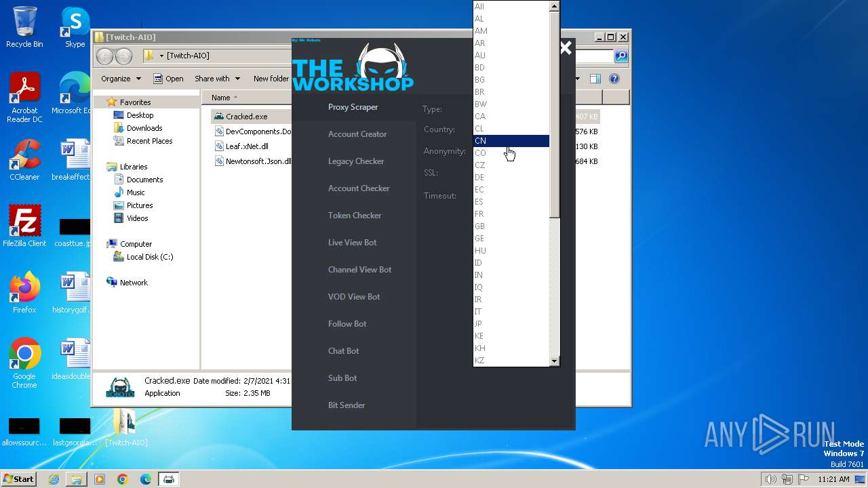Open Acrobat Reader DC desktop icon
The width and height of the screenshot is (868, 488).
24,98
